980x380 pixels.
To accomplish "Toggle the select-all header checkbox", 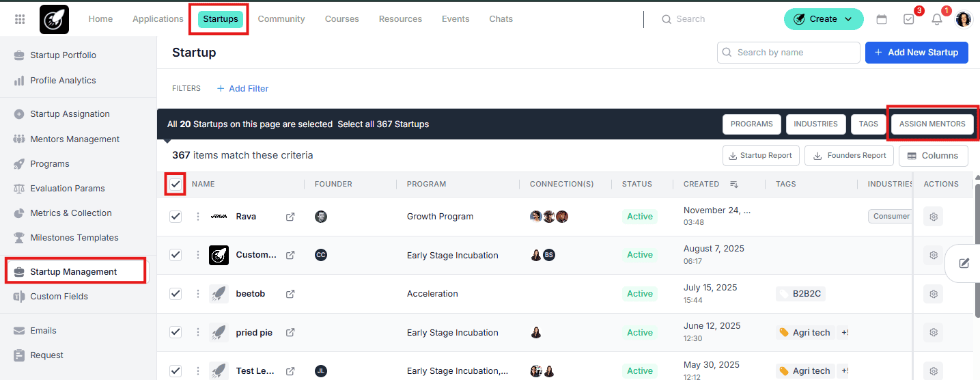I will [x=176, y=184].
